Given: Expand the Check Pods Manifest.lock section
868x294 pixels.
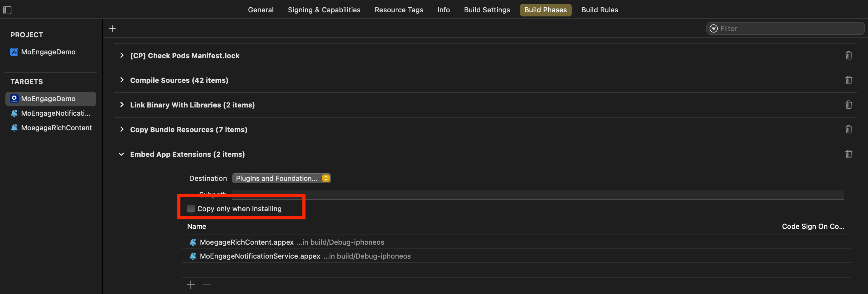Looking at the screenshot, I should pyautogui.click(x=122, y=56).
